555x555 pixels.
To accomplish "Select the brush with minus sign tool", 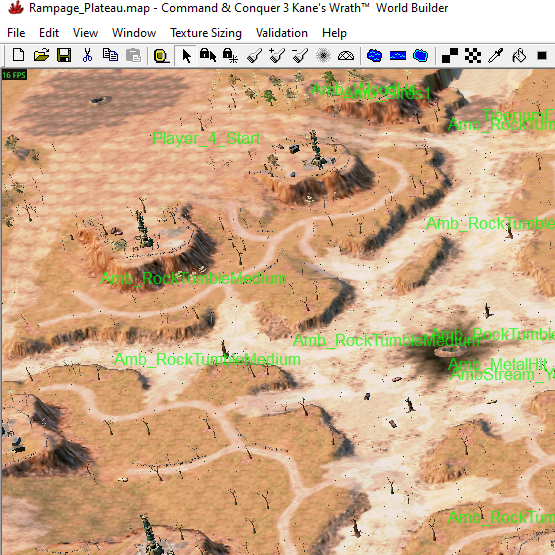I will coord(300,56).
